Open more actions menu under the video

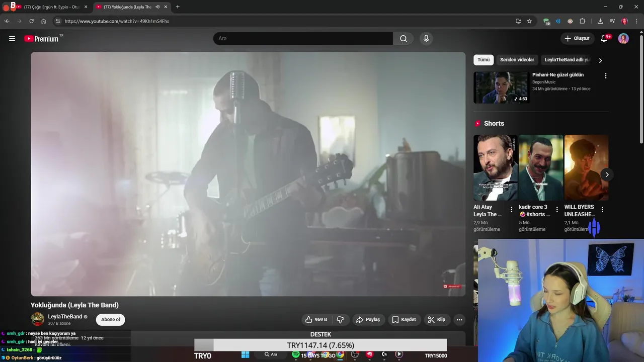[459, 320]
